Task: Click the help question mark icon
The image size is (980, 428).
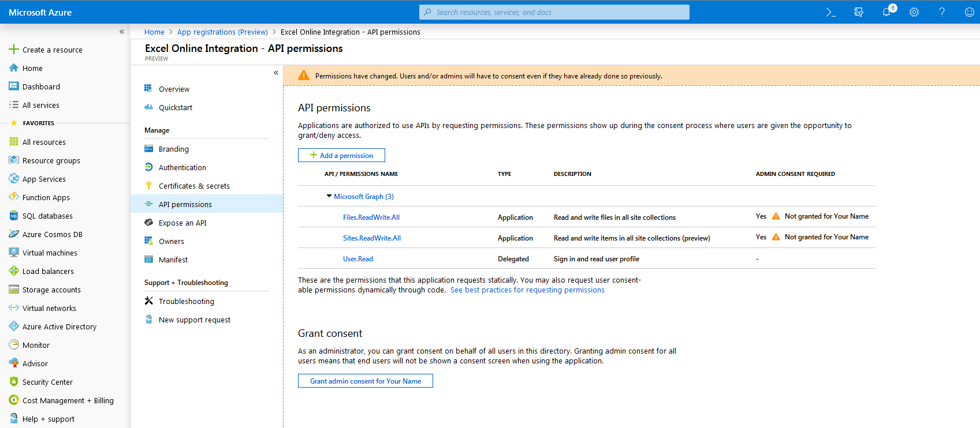Action: (x=942, y=12)
